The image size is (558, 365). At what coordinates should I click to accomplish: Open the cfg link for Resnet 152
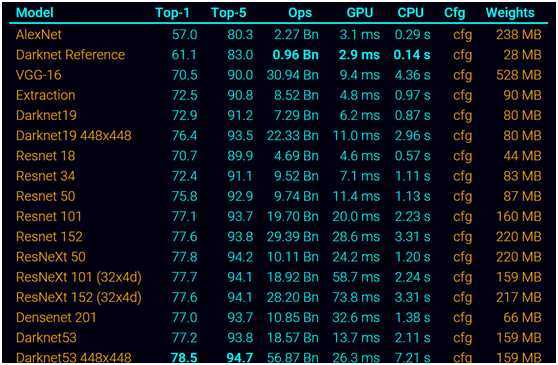462,237
